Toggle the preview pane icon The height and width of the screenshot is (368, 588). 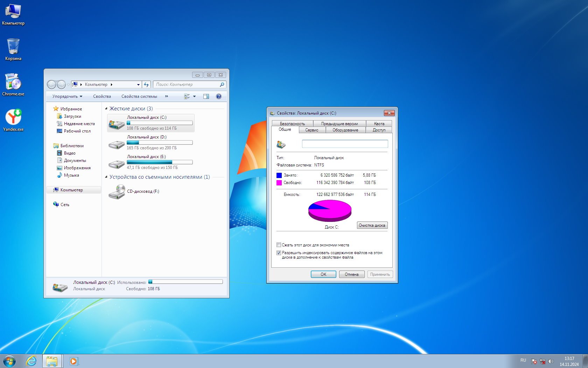tap(206, 96)
